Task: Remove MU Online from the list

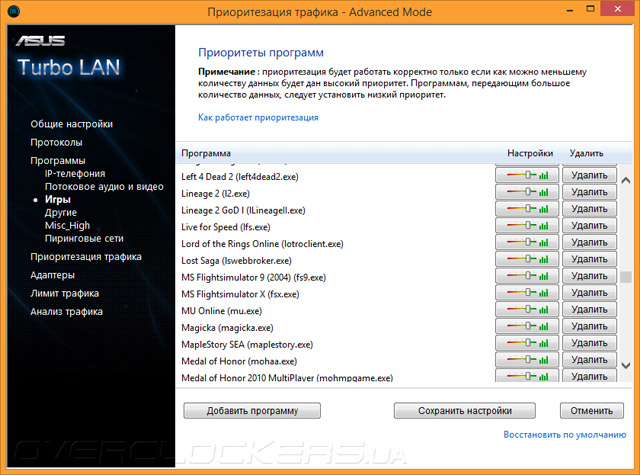Action: [589, 309]
